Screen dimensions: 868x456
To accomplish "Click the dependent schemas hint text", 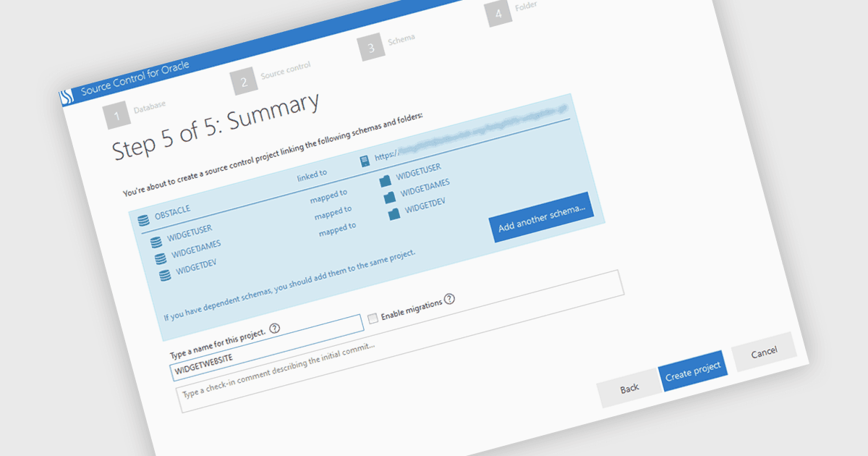I will point(290,285).
